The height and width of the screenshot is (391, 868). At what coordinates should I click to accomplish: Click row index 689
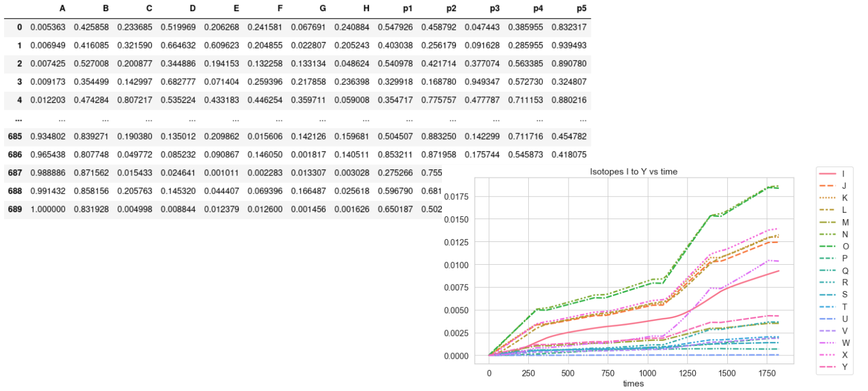point(15,209)
